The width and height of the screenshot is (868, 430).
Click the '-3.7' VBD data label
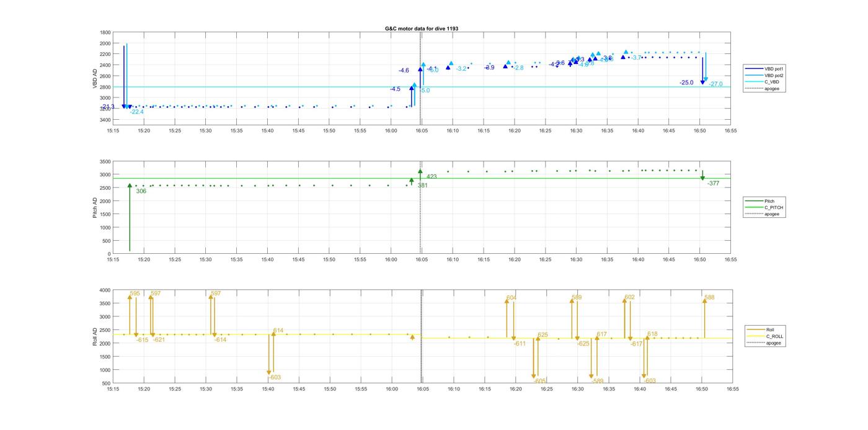[x=635, y=58]
